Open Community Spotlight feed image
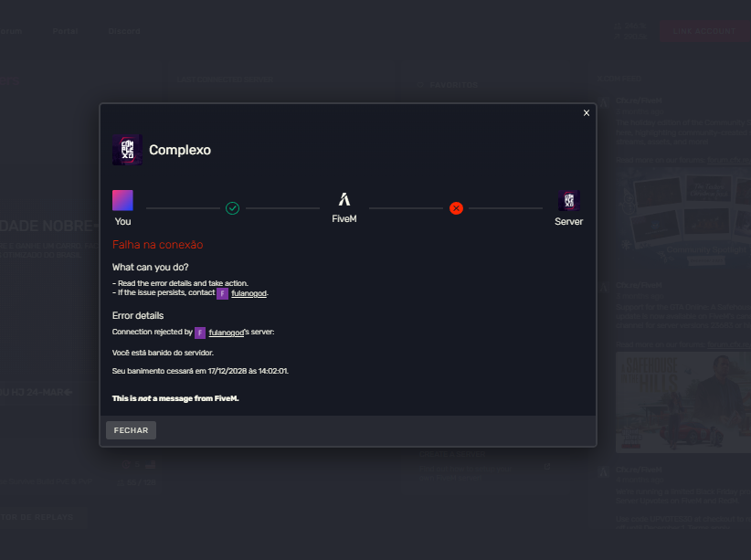This screenshot has width=751, height=560. 683,220
